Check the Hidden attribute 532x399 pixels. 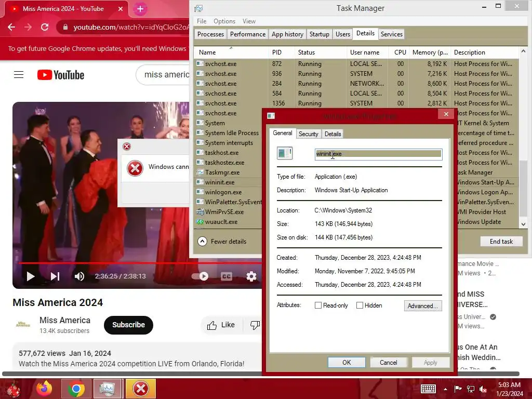pyautogui.click(x=360, y=305)
